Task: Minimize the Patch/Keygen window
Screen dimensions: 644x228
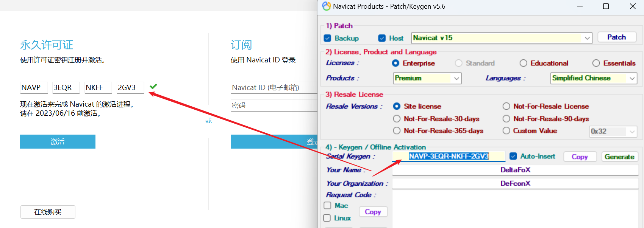Action: coord(580,6)
